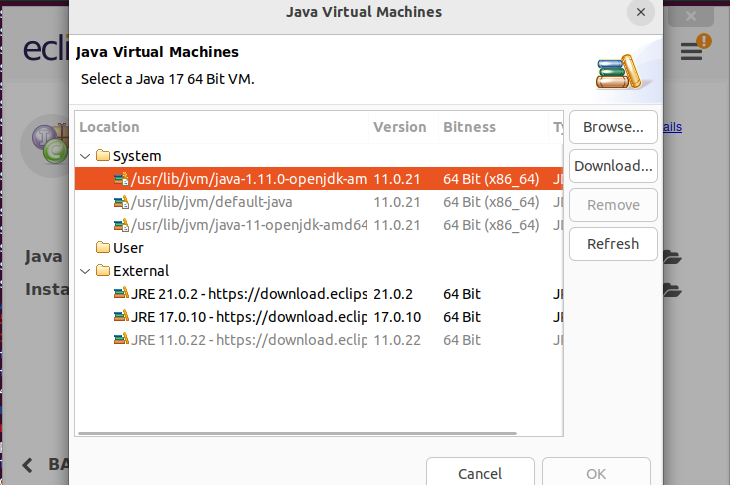Click 64 Bit (x86_64) in default-java row
This screenshot has width=730, height=485.
pos(491,202)
